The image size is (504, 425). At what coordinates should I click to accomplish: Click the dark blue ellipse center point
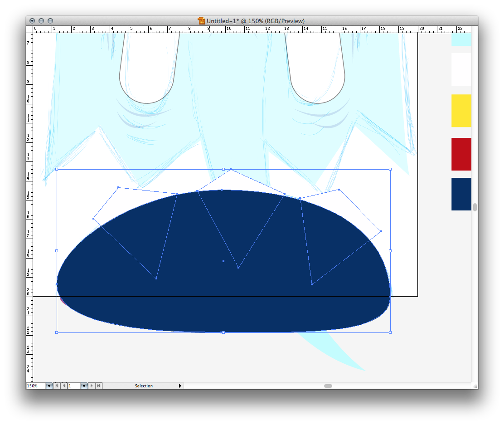pyautogui.click(x=223, y=261)
